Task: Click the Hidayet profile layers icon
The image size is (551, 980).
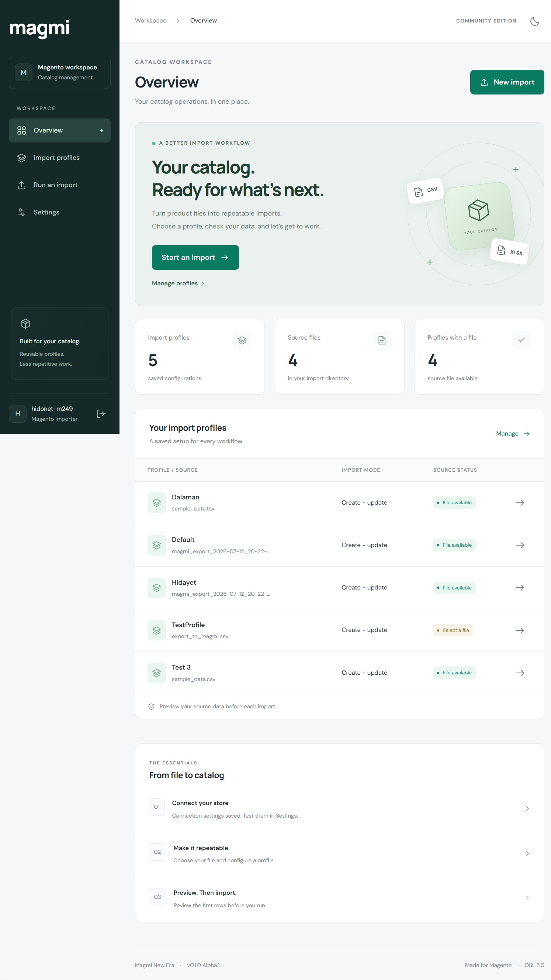Action: coord(157,588)
